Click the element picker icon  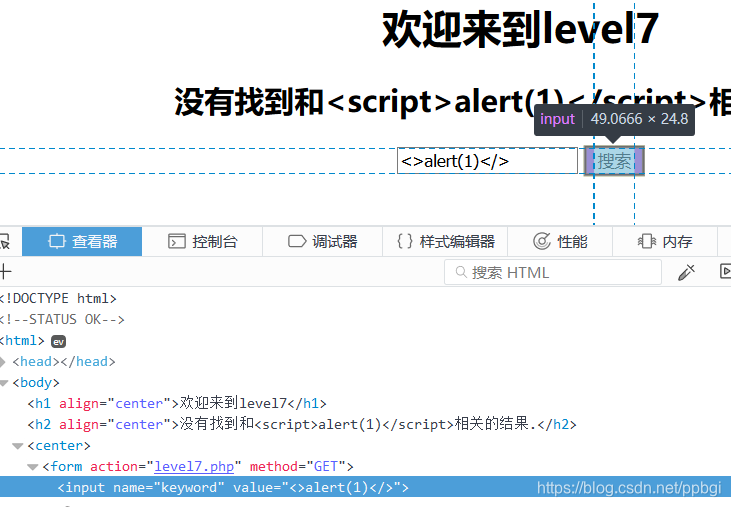pos(5,241)
